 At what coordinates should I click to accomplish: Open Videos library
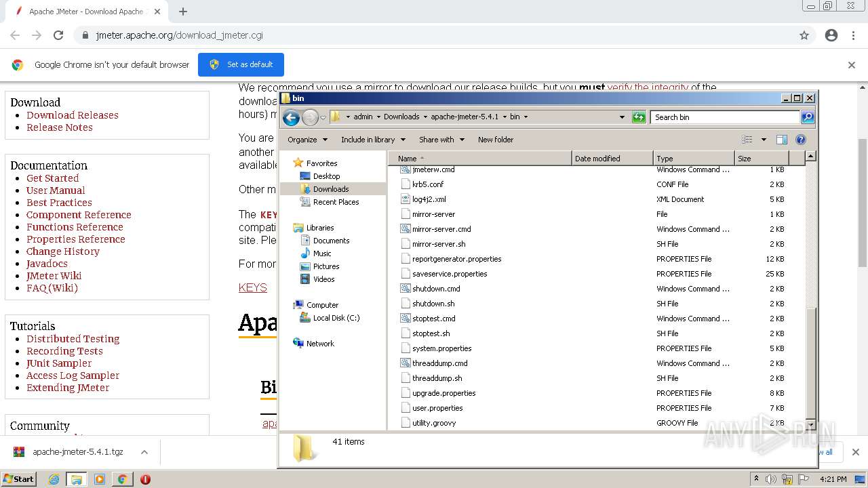pos(323,279)
